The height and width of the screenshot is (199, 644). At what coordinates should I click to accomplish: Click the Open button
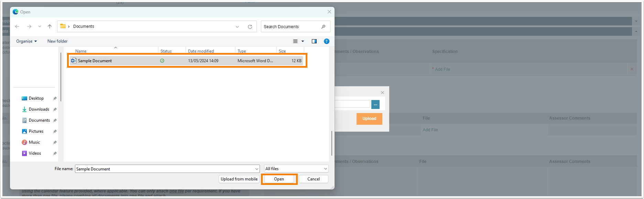279,179
